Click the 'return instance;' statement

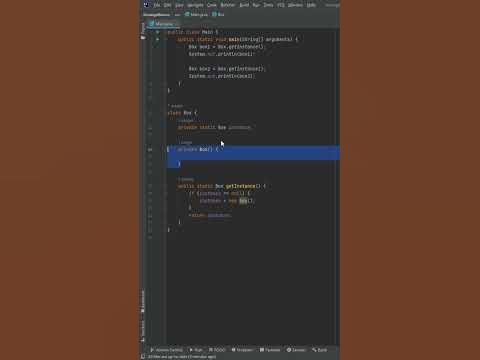pyautogui.click(x=211, y=215)
